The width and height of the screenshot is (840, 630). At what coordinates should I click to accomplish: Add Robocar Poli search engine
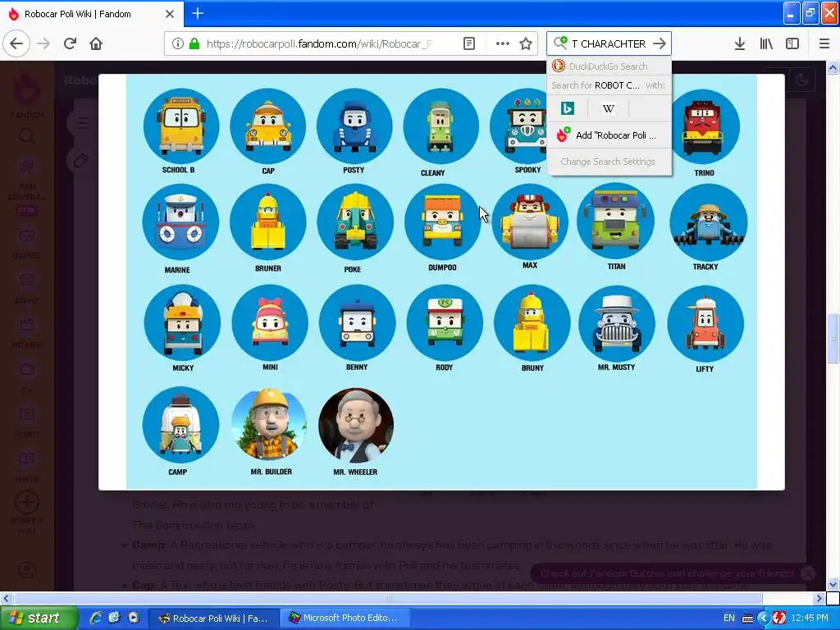(609, 135)
